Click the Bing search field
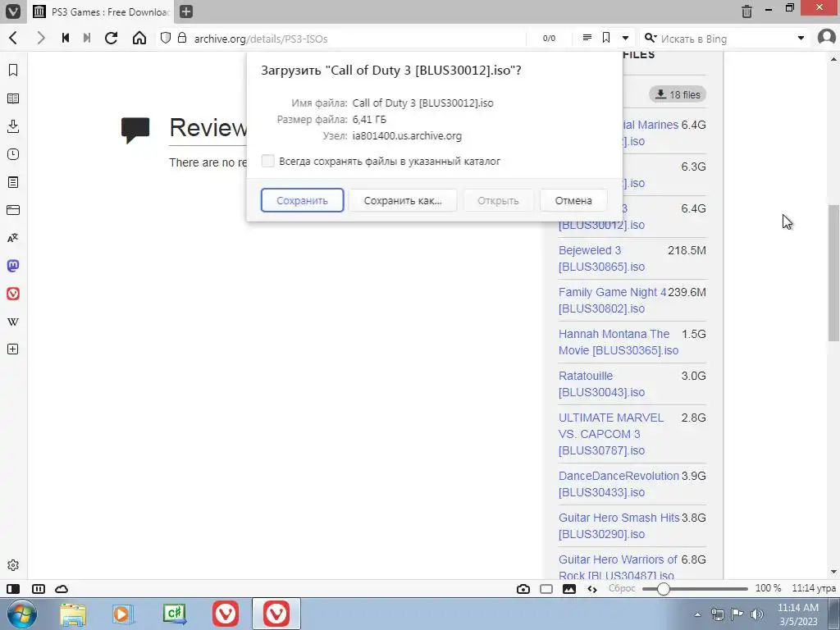The width and height of the screenshot is (840, 630). click(x=724, y=39)
